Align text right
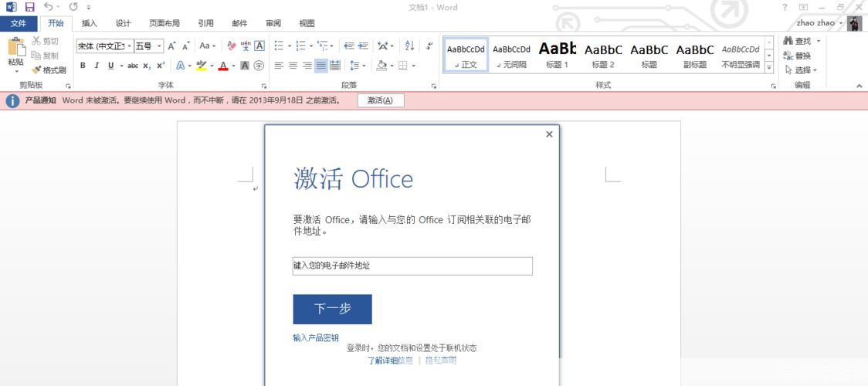 pyautogui.click(x=307, y=66)
